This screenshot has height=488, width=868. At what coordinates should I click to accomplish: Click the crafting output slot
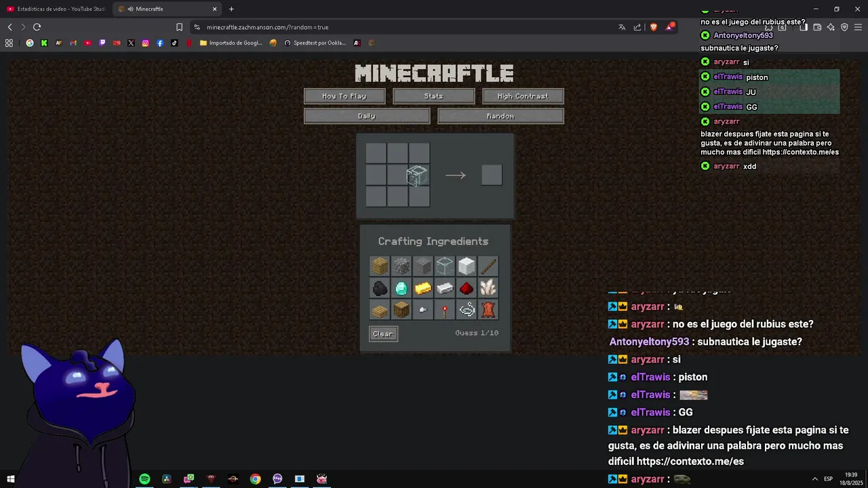[x=492, y=175]
